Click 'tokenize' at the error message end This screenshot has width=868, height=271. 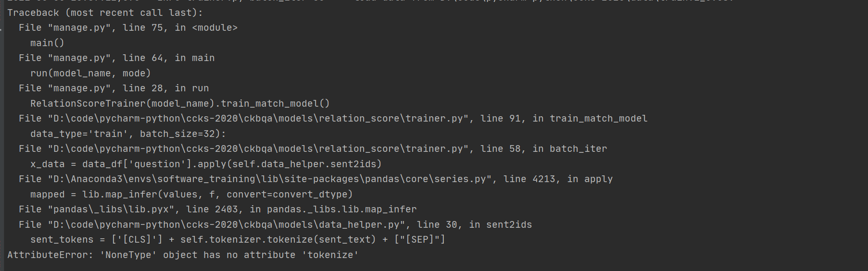tap(330, 255)
